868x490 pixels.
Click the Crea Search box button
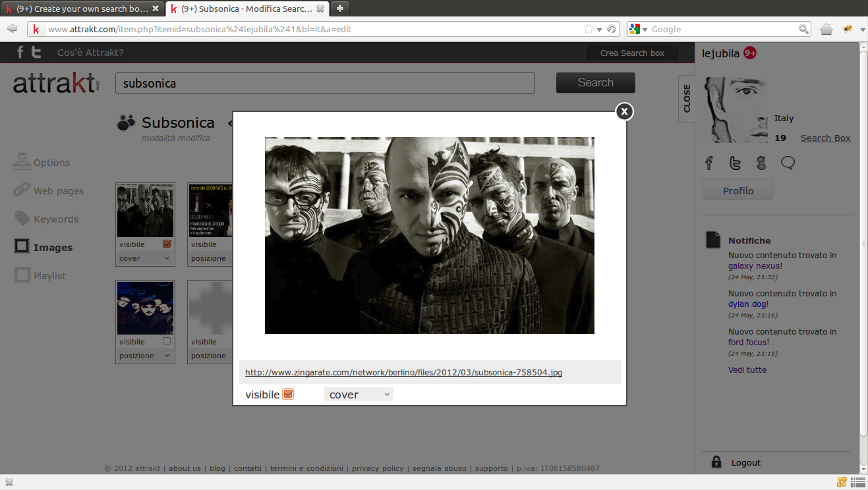[632, 53]
